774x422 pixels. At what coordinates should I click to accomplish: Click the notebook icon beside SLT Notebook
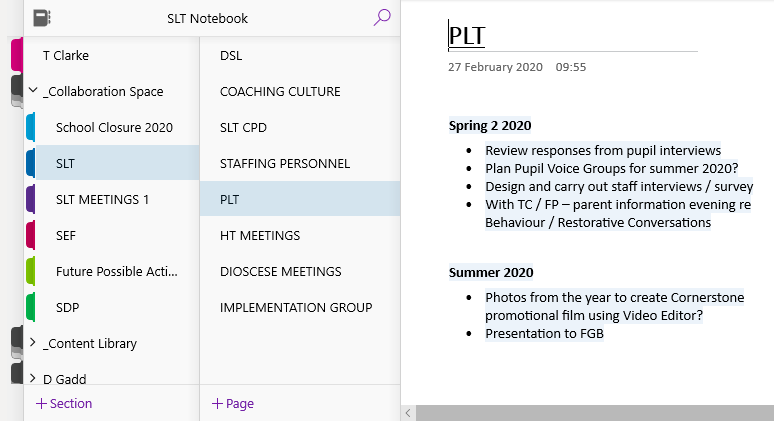(42, 18)
